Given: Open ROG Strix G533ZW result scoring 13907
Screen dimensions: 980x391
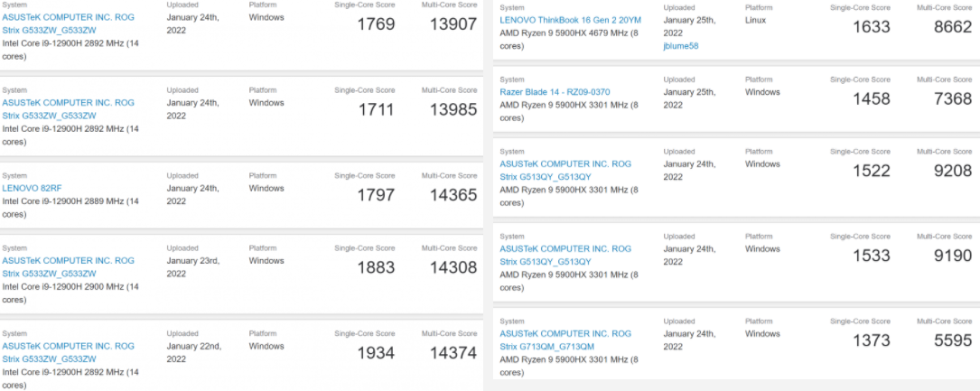Looking at the screenshot, I should 68,23.
